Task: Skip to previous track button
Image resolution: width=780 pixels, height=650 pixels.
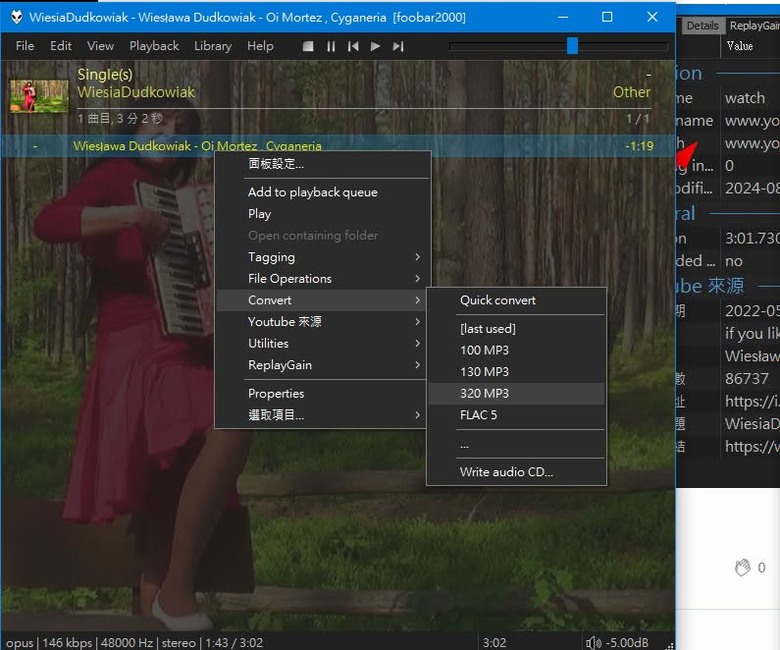Action: 353,46
